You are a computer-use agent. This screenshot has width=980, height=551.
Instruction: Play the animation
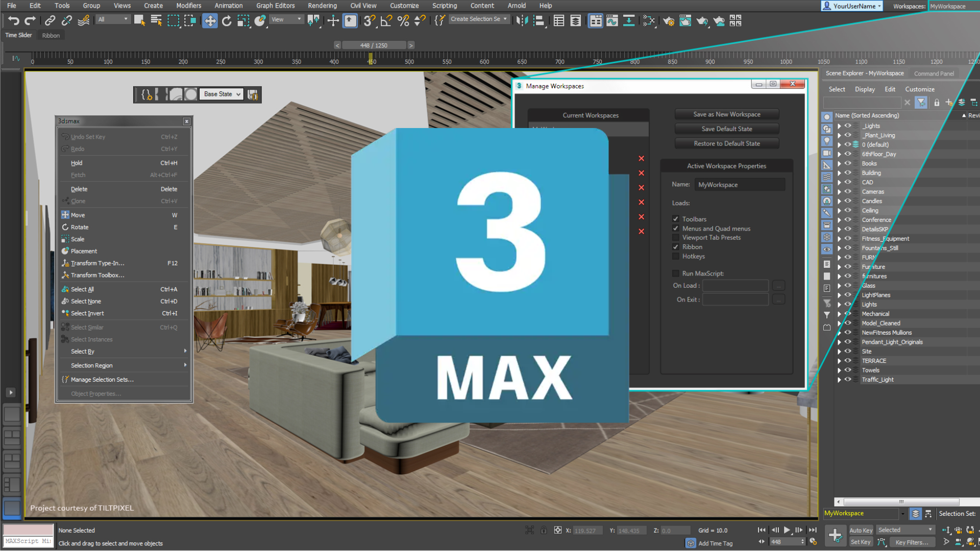click(787, 530)
